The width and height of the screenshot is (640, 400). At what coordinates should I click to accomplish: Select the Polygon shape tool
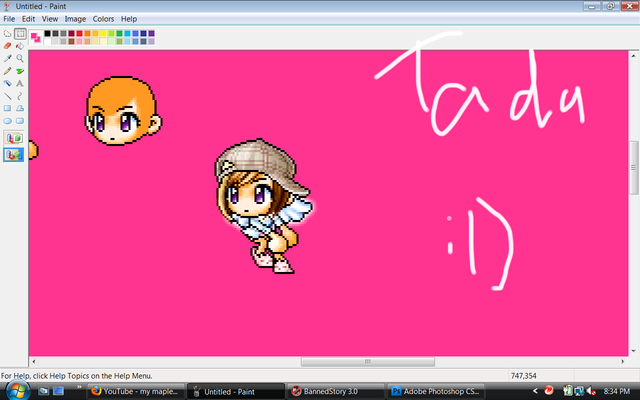[20, 108]
